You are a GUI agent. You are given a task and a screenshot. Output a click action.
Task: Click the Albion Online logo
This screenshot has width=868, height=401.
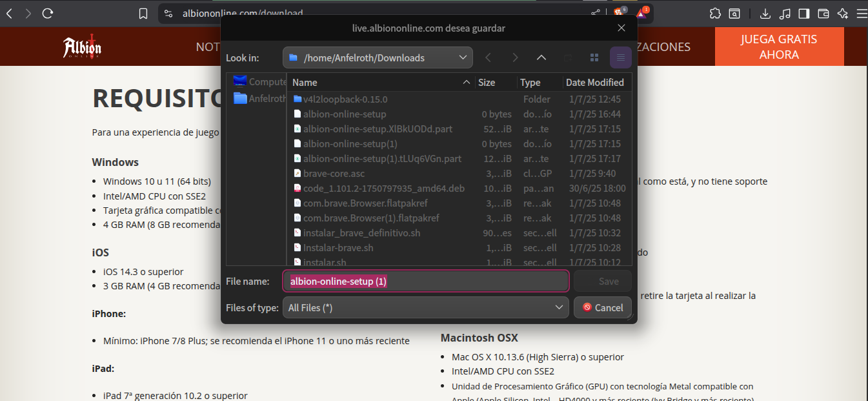click(x=82, y=47)
